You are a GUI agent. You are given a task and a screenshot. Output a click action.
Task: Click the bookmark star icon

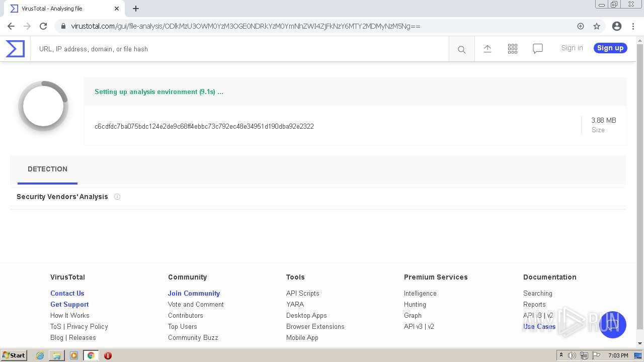click(x=597, y=26)
